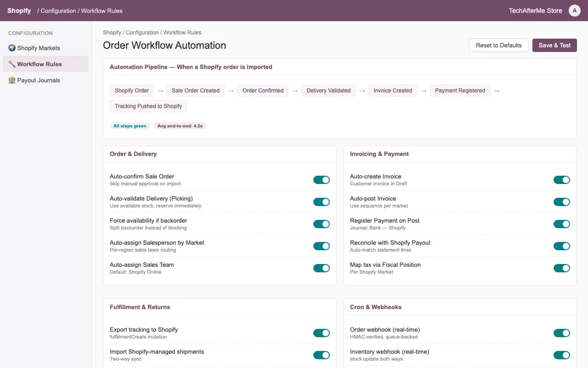Go to Payout Journals
588x368 pixels.
tap(45, 80)
